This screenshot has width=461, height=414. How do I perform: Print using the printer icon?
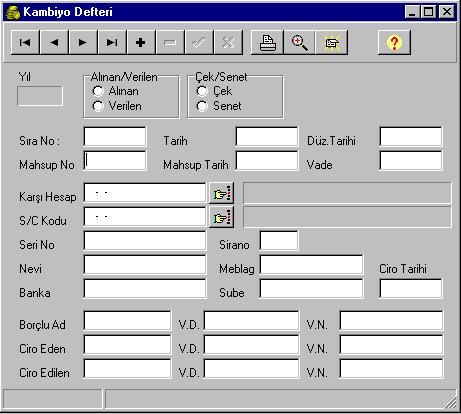[267, 42]
